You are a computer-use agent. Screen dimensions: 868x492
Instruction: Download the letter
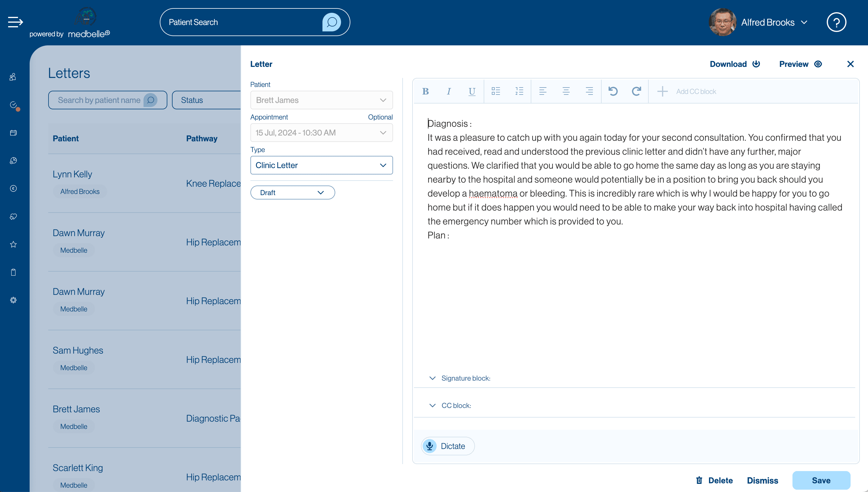point(735,64)
